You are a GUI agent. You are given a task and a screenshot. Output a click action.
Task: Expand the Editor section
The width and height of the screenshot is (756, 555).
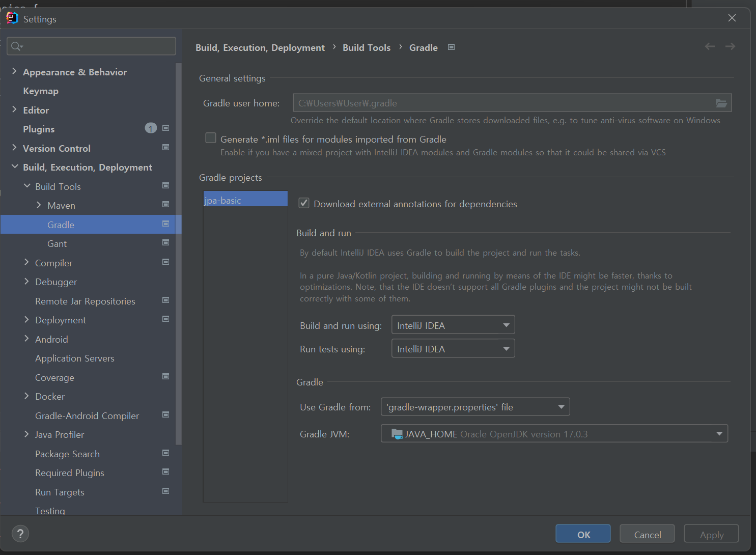[14, 109]
